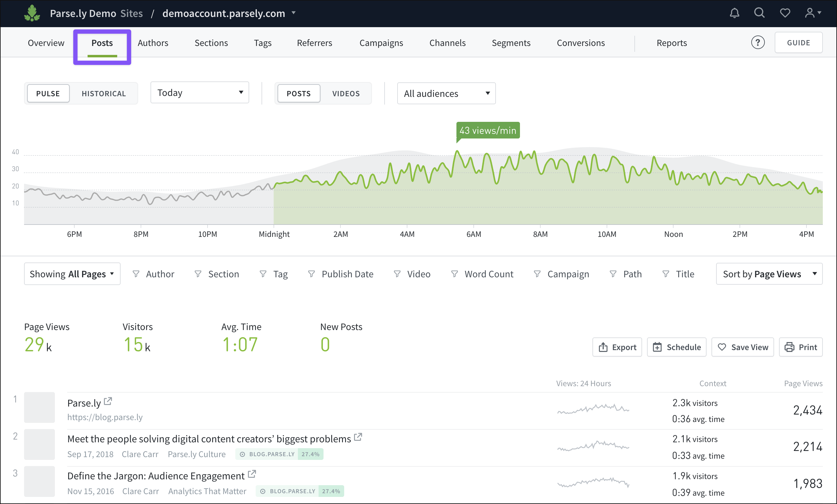This screenshot has height=504, width=837.
Task: Open the notifications bell
Action: pos(734,13)
